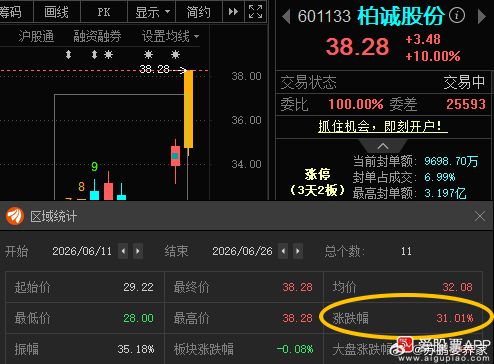Click the stock code 601133
The image size is (494, 364).
coord(324,16)
